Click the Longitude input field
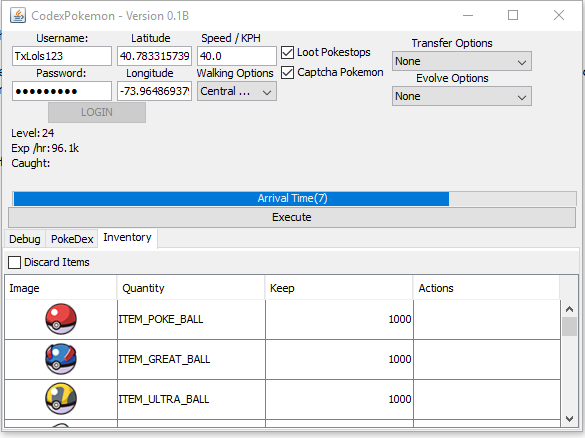The height and width of the screenshot is (438, 585). point(154,91)
